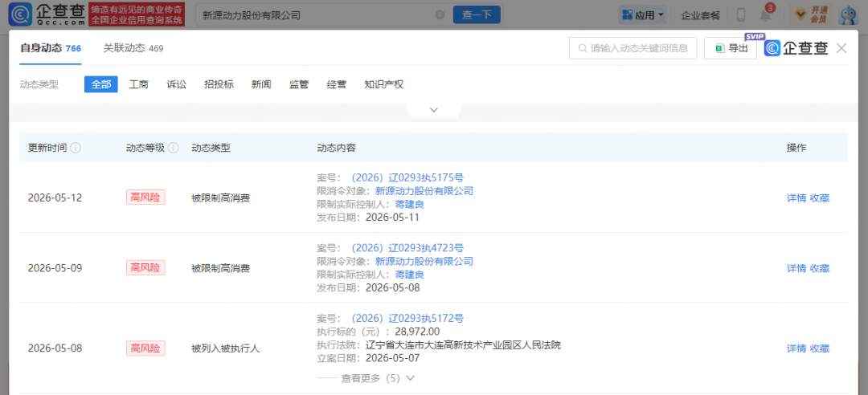Click the 动态内容 column header
This screenshot has height=395, width=868.
[336, 148]
